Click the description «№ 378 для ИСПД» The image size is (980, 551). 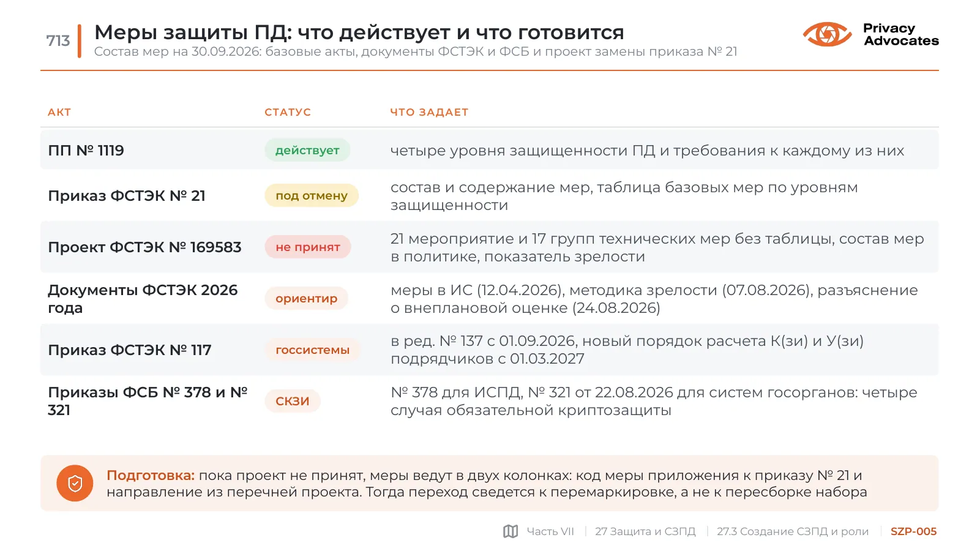[654, 401]
